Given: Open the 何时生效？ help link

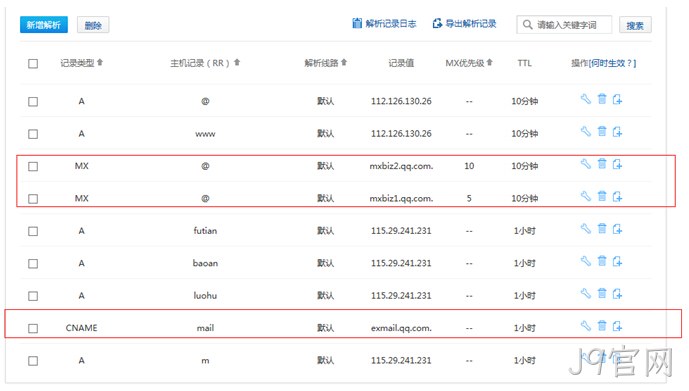Looking at the screenshot, I should click(613, 63).
